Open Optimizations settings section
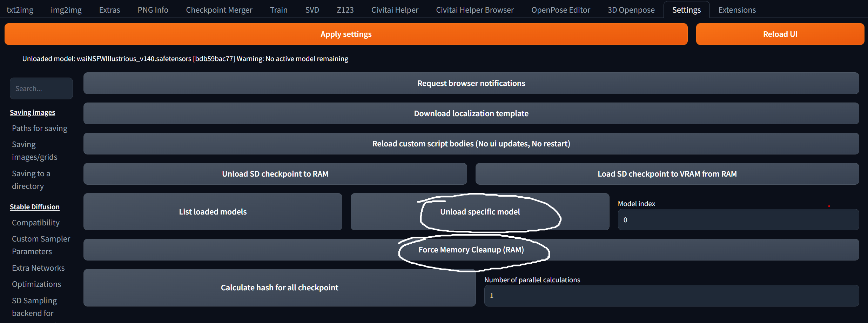The width and height of the screenshot is (868, 323). click(x=36, y=284)
